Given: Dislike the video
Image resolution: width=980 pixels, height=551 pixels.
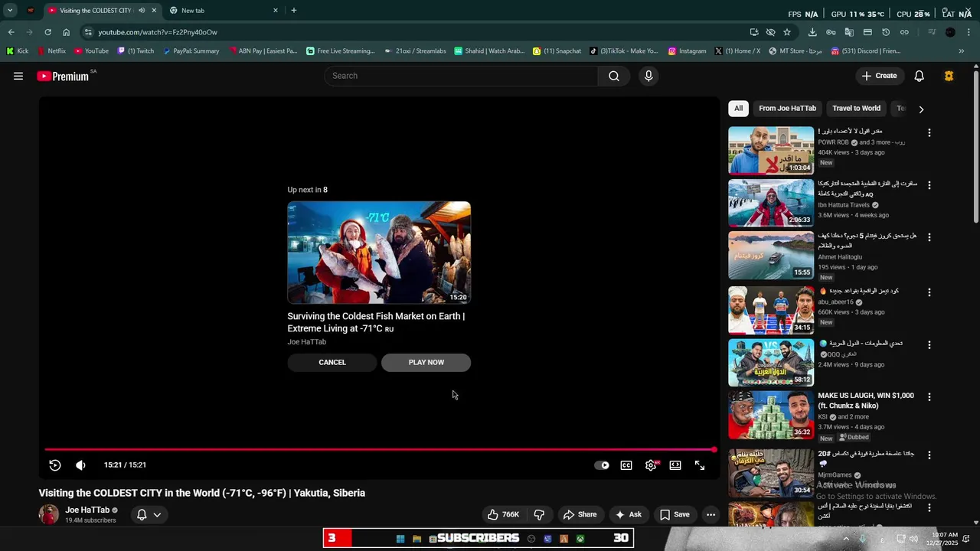Looking at the screenshot, I should tap(539, 514).
